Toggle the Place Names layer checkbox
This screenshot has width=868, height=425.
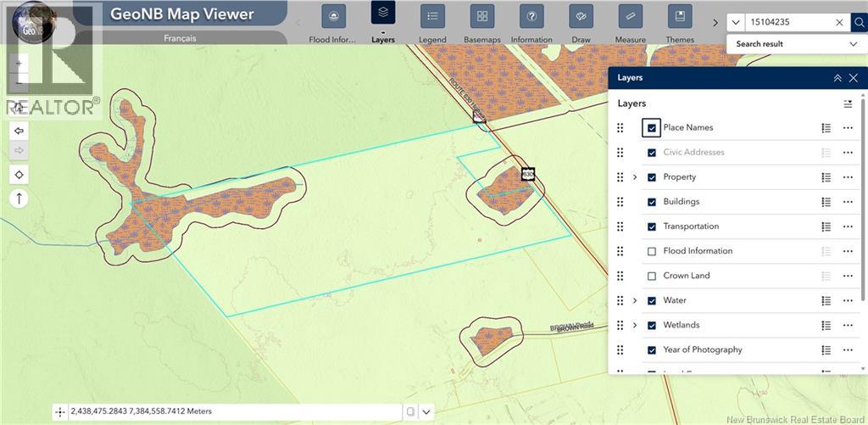tap(652, 128)
